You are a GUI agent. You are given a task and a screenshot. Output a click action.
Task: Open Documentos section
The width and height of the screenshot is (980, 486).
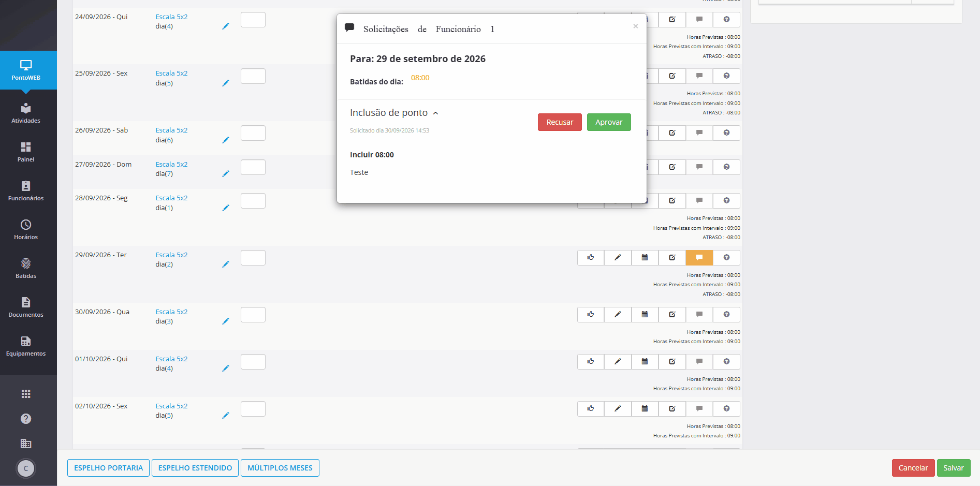pyautogui.click(x=26, y=307)
